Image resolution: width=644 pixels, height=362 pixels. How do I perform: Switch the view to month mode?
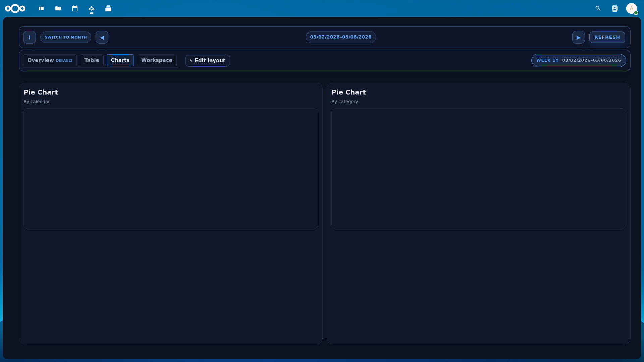point(65,37)
